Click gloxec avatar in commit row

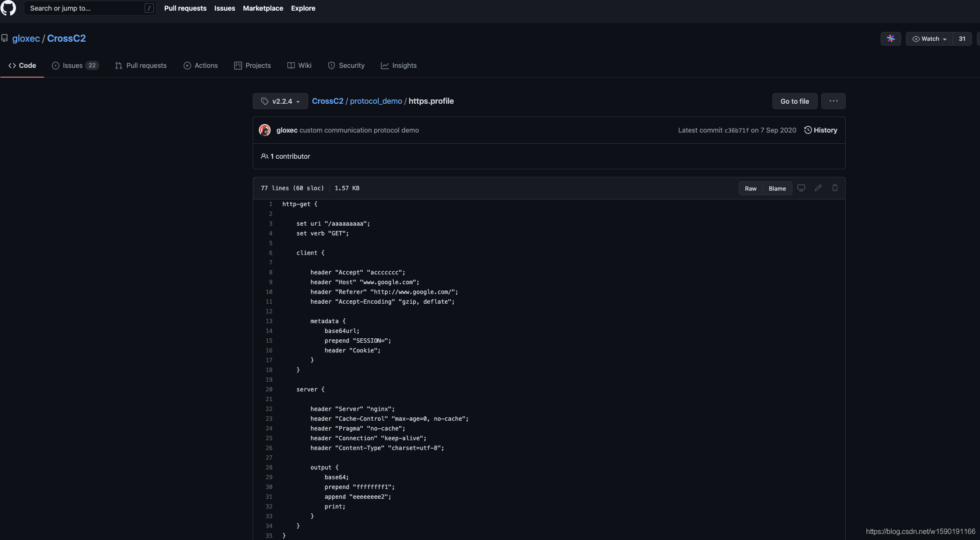coord(265,130)
